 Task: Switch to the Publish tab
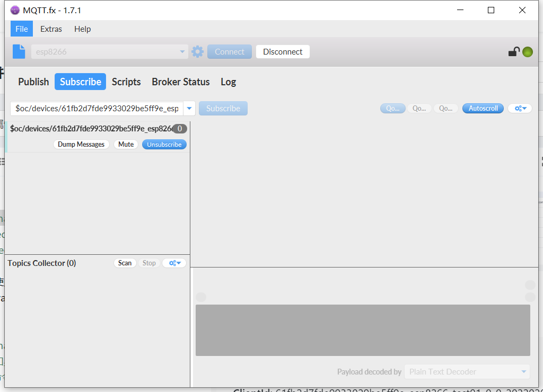(33, 82)
